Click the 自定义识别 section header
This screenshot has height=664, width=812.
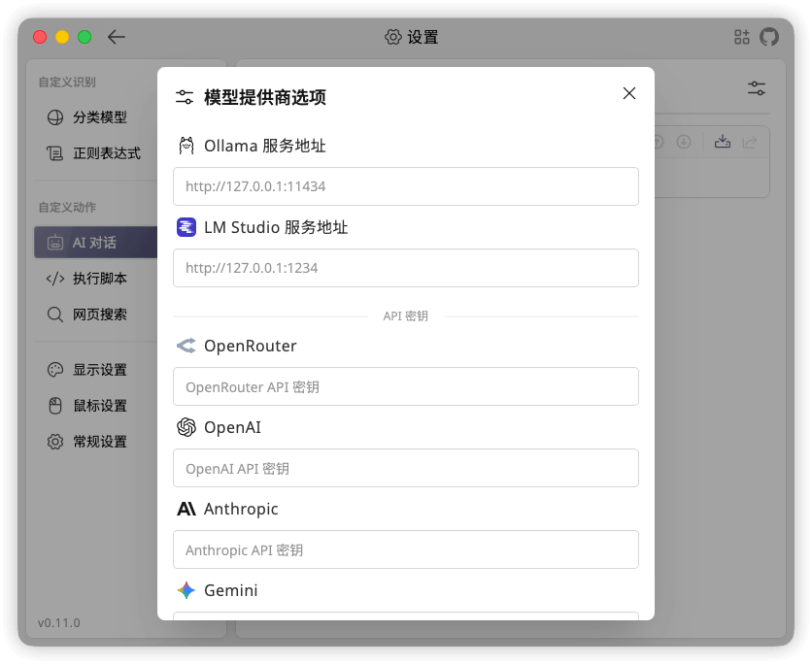pos(67,82)
